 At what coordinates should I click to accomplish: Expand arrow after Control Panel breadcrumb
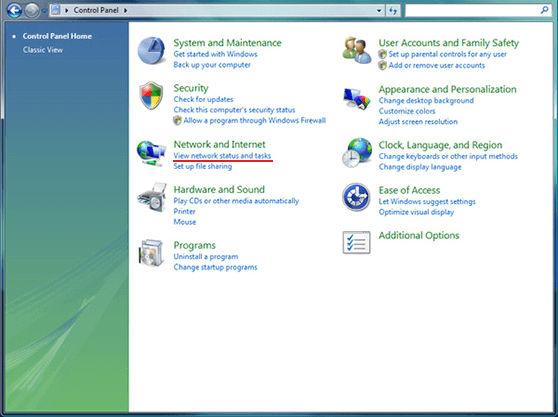(x=125, y=10)
